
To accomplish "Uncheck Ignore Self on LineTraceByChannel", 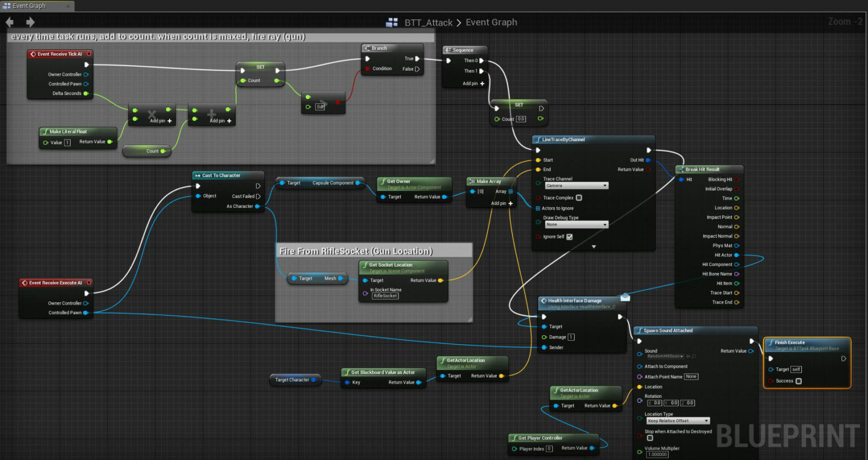I will pos(569,237).
